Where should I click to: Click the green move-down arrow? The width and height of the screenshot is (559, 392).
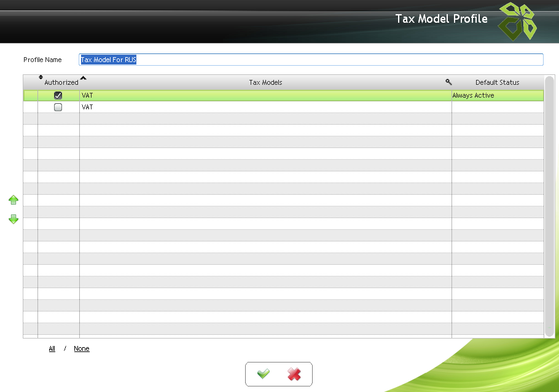pos(14,219)
